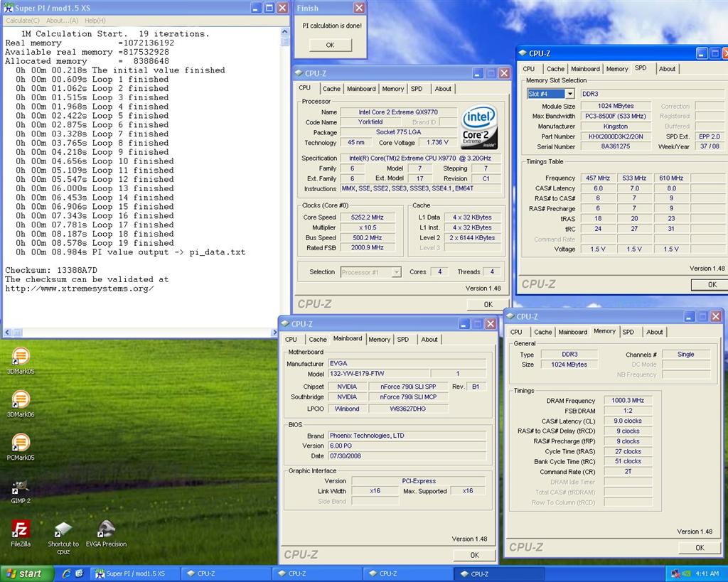Click OK in the Mainboard CPU-Z window
728x582 pixels.
[474, 555]
